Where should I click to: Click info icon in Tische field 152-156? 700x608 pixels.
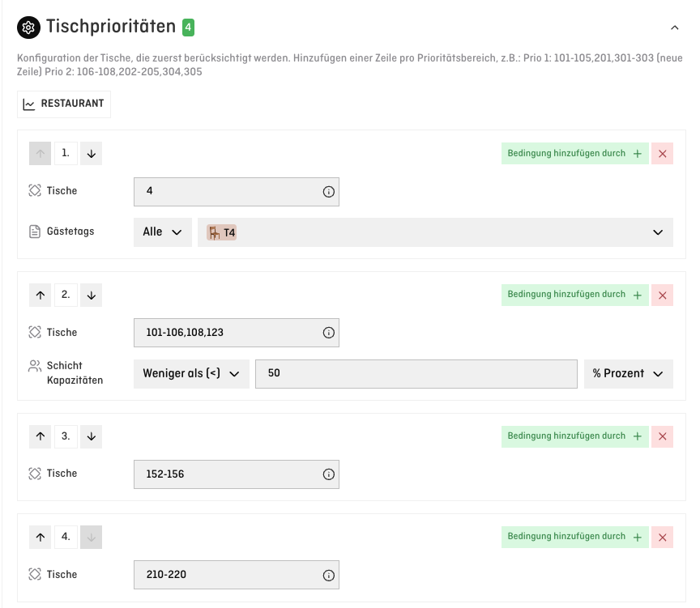pos(328,474)
